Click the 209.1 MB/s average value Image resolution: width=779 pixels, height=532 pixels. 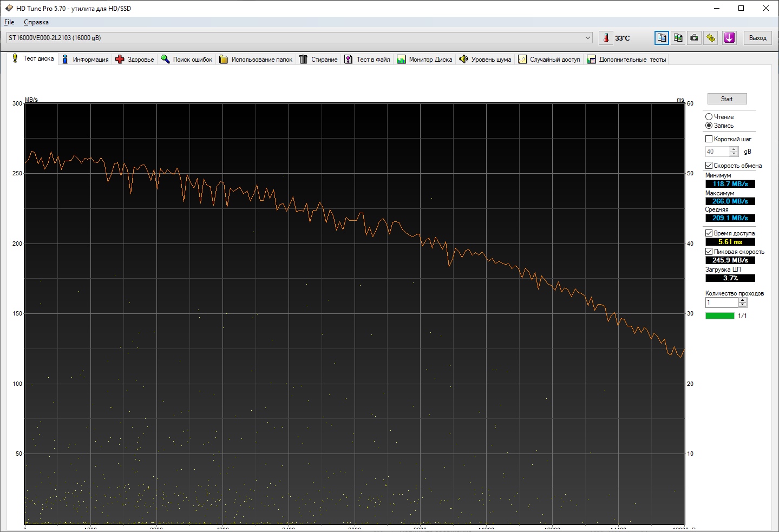tap(730, 218)
